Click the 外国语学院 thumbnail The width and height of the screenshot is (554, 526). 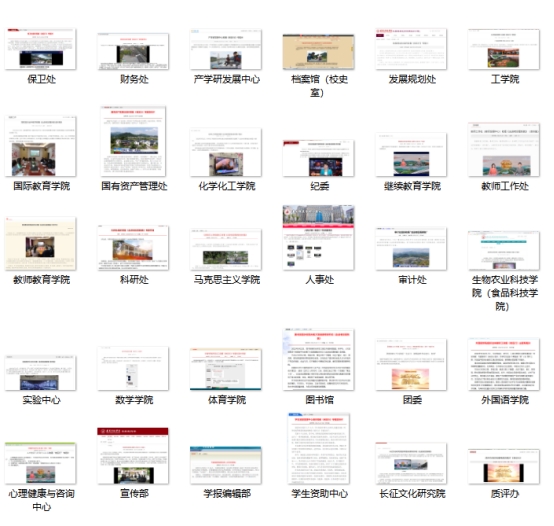503,364
